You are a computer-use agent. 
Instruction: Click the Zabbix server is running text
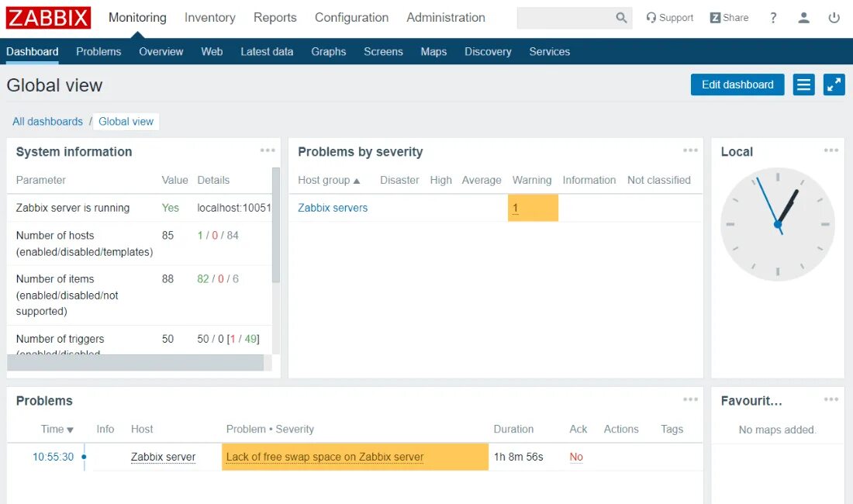pos(73,208)
